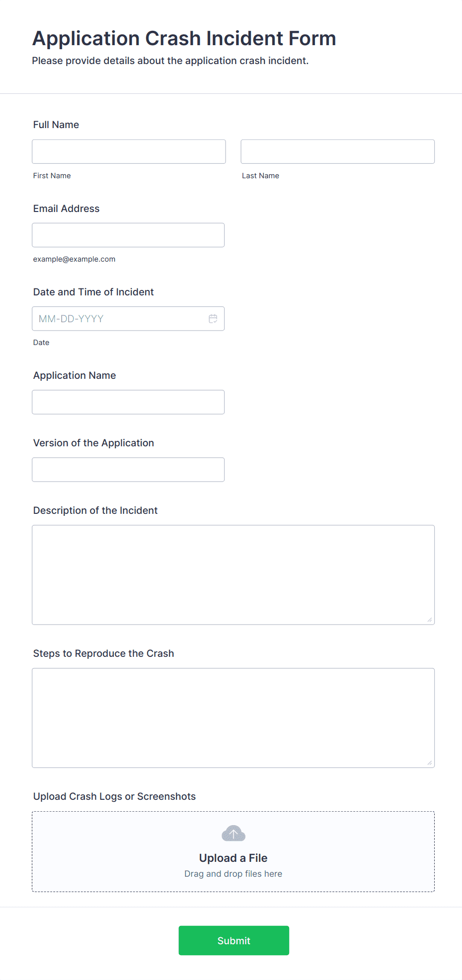462x980 pixels.
Task: Click the example@example.com hint text
Action: click(74, 259)
